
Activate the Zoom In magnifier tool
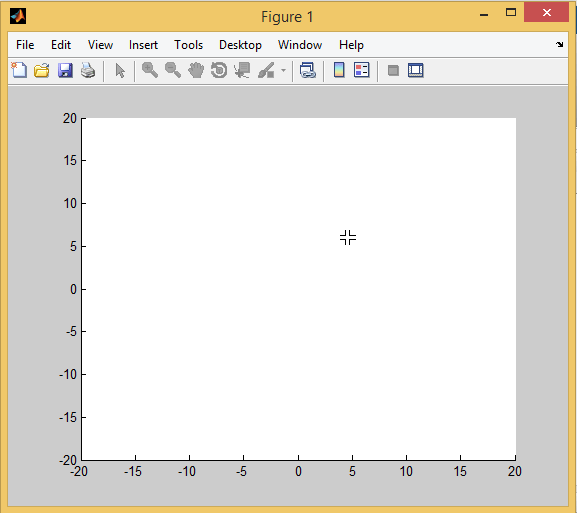pos(150,70)
